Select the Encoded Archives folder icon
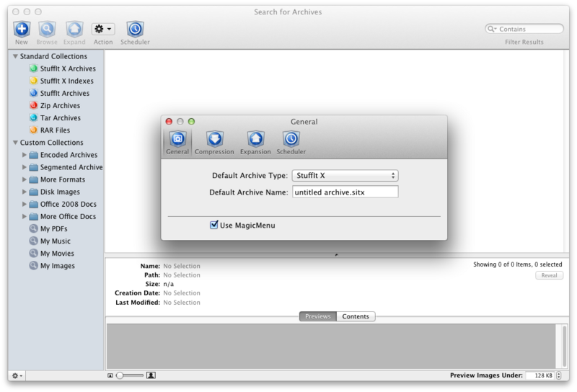This screenshot has height=392, width=577. click(33, 155)
